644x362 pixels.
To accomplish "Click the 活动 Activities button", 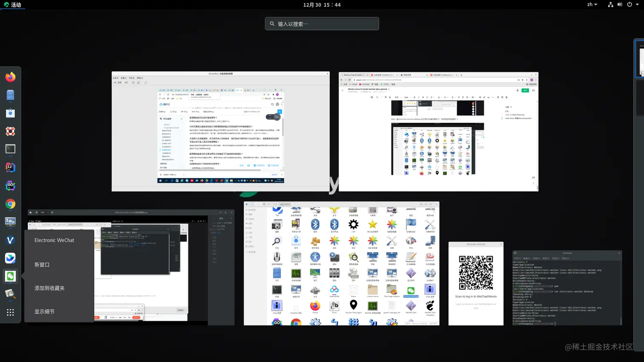I will point(13,5).
